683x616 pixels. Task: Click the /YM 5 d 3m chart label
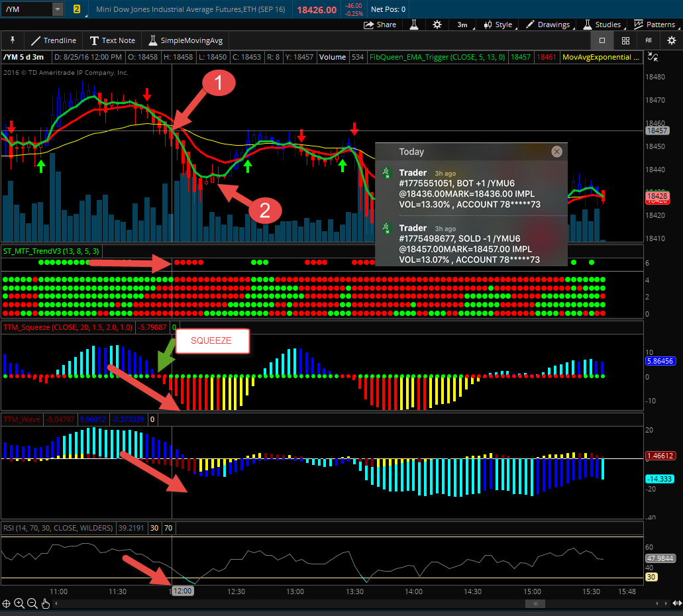pos(24,57)
